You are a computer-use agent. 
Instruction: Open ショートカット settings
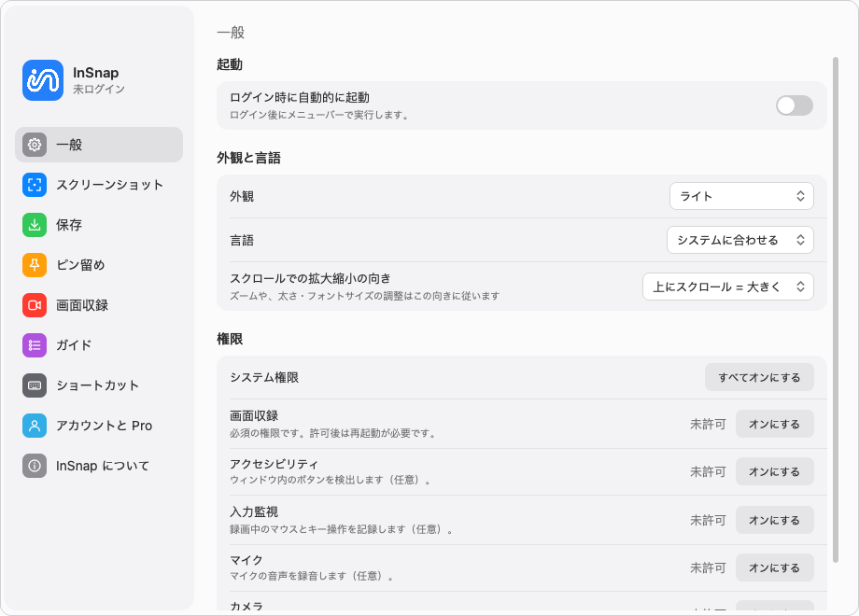coord(99,385)
